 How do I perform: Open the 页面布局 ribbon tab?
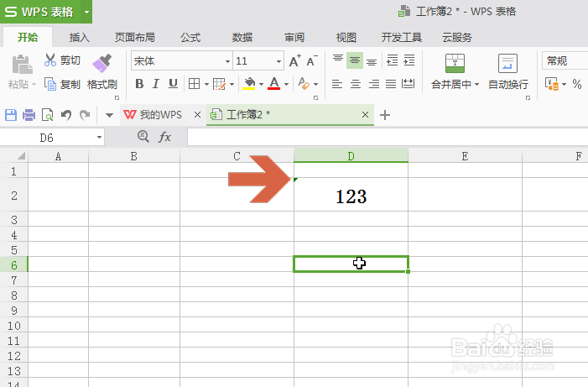[x=134, y=37]
